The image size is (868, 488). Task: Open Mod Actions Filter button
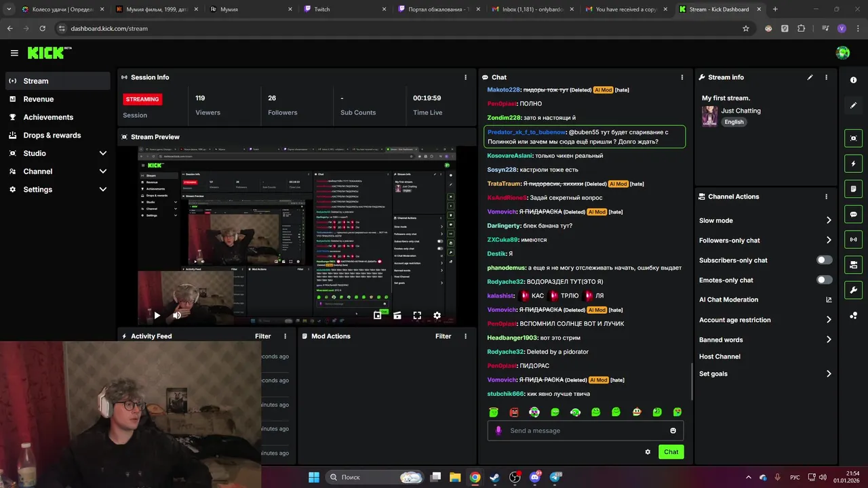443,336
